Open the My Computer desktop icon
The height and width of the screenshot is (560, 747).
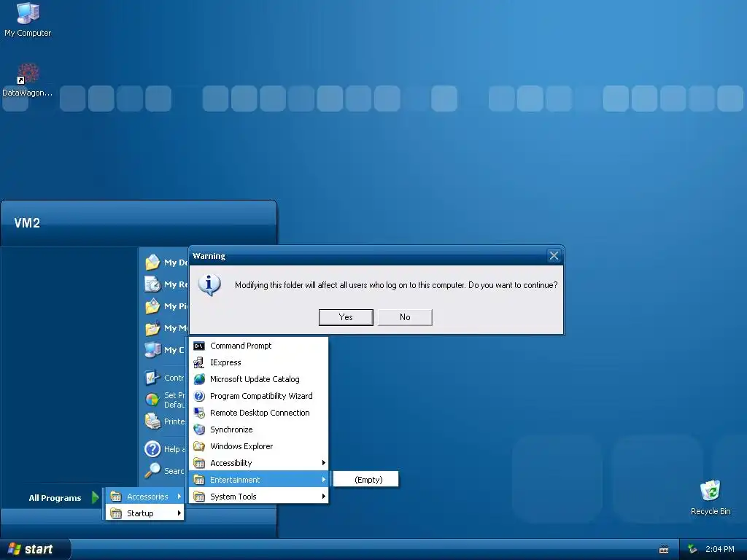[28, 13]
